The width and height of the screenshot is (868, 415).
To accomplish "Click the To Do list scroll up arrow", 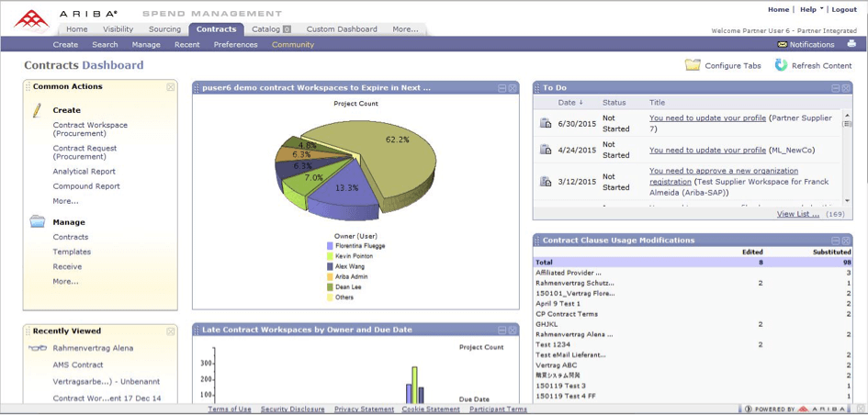I will tap(847, 115).
